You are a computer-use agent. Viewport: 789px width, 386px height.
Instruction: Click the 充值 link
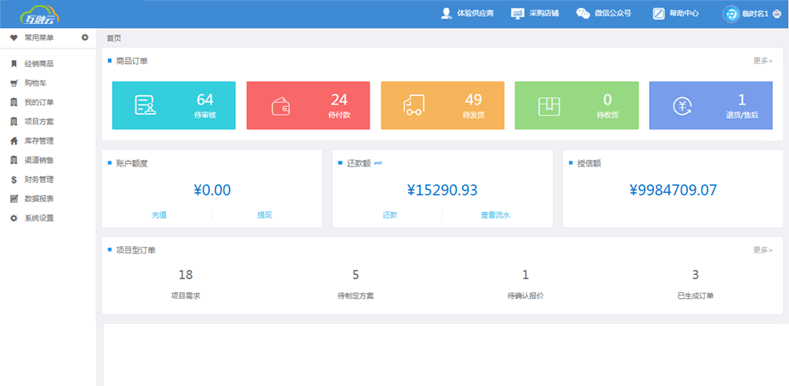coord(159,215)
